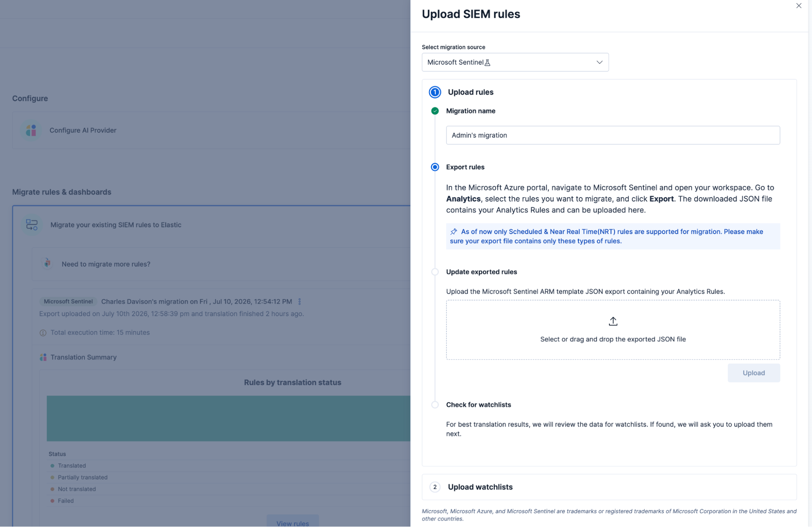Click the Total execution time text
Screen dimensions: 812x527
[100, 332]
